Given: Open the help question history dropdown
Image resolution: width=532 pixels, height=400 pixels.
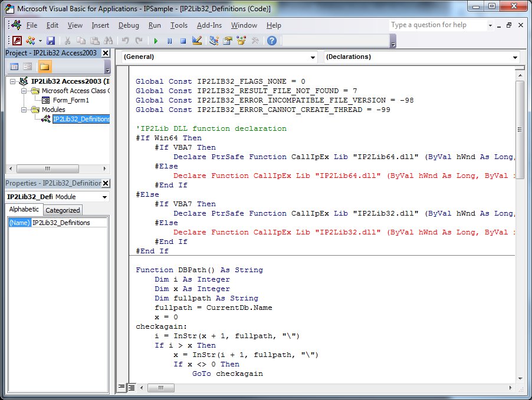Looking at the screenshot, I should (x=490, y=25).
